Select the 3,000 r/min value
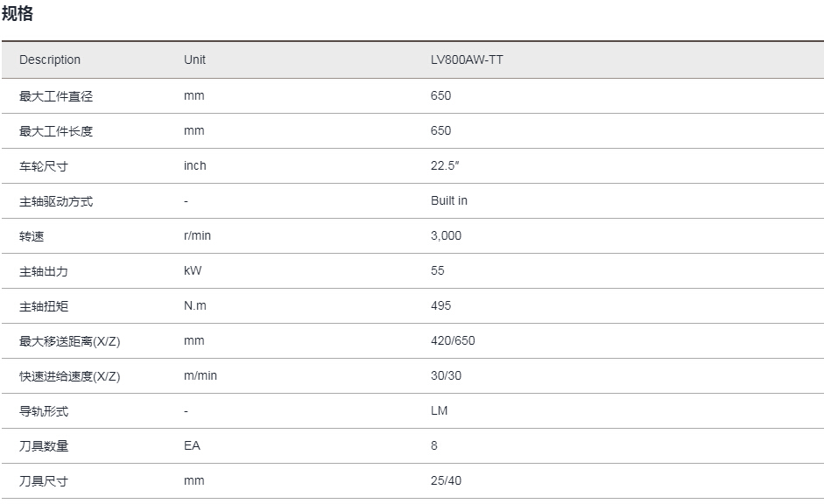 point(447,235)
